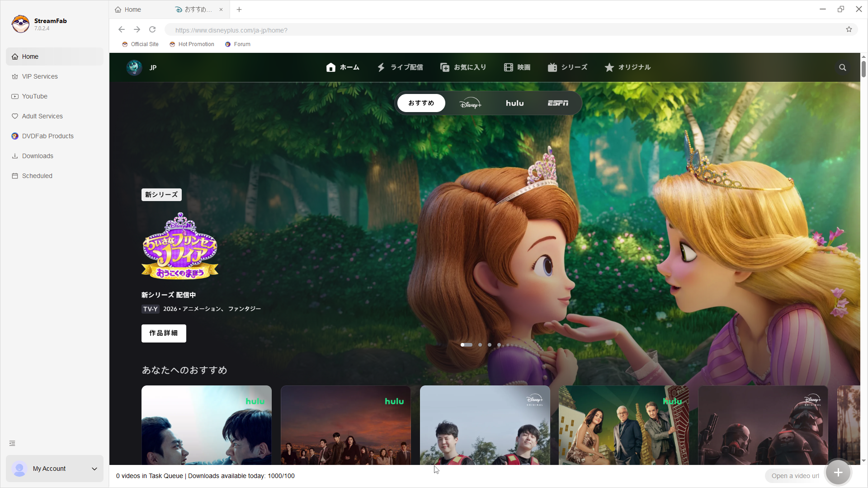
Task: Open the Hot Promotion bookmark
Action: coord(192,44)
